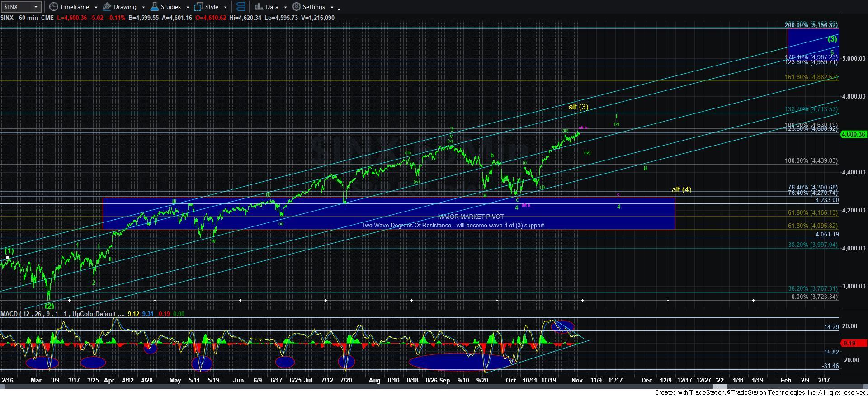Click the 4,233.00 price level label
The height and width of the screenshot is (396, 868).
[827, 200]
